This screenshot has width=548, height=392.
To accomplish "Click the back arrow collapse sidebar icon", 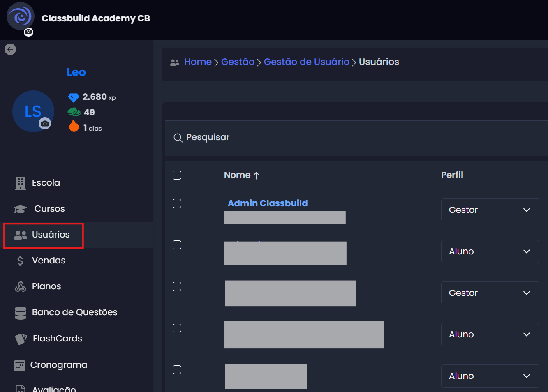I will coord(10,49).
